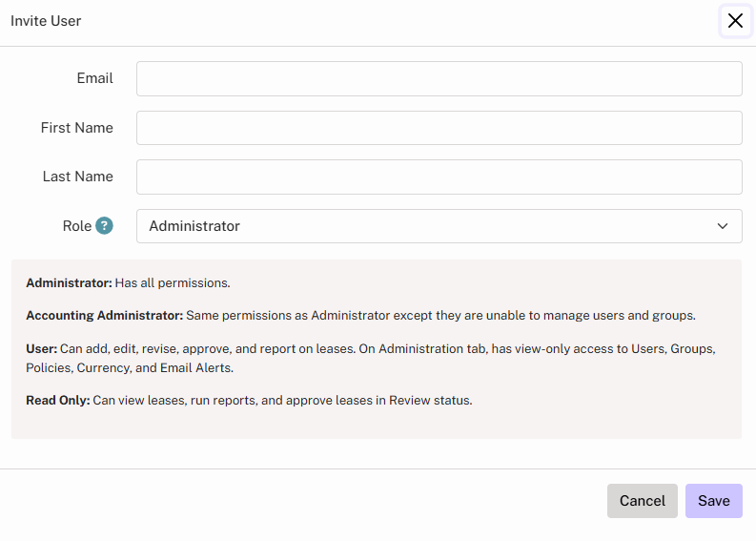Click the Email field label

(94, 78)
